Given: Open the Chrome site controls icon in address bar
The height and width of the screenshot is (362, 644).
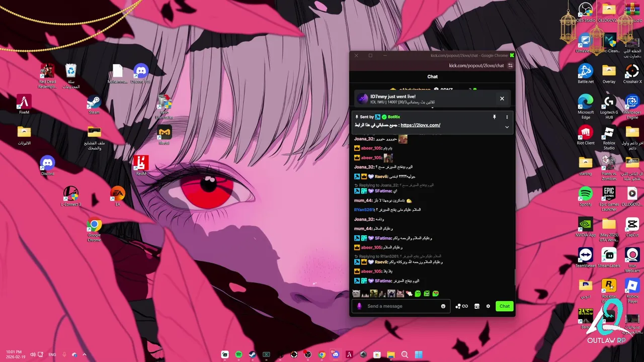Looking at the screenshot, I should point(510,65).
